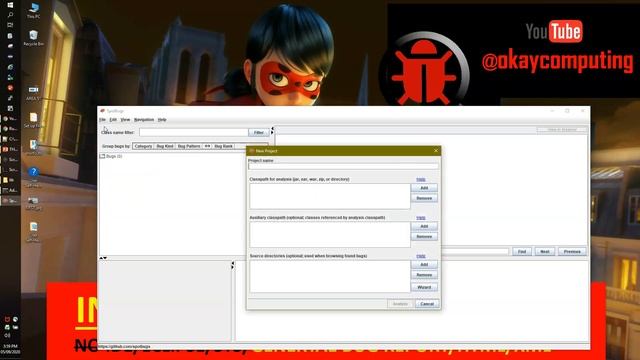Click Add for Auxiliary classpath

[424, 226]
